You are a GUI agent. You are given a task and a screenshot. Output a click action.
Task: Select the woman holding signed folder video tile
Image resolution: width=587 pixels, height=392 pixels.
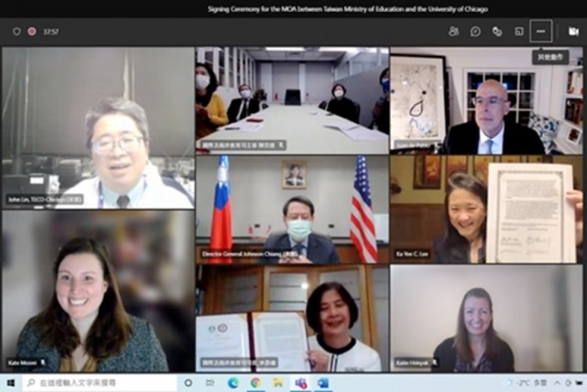point(292,319)
